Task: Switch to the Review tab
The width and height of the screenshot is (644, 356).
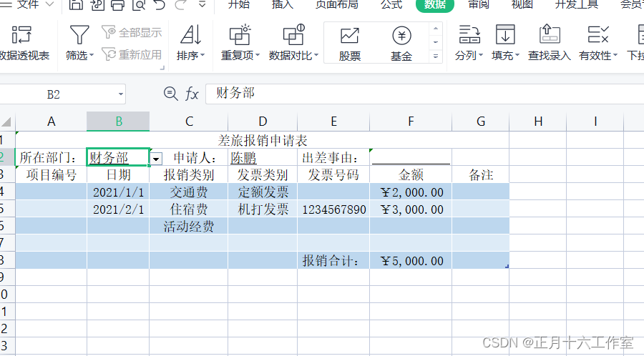Action: 479,4
